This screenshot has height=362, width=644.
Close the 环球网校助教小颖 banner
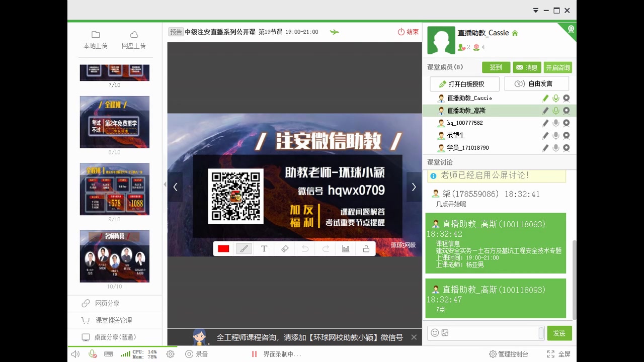click(414, 337)
